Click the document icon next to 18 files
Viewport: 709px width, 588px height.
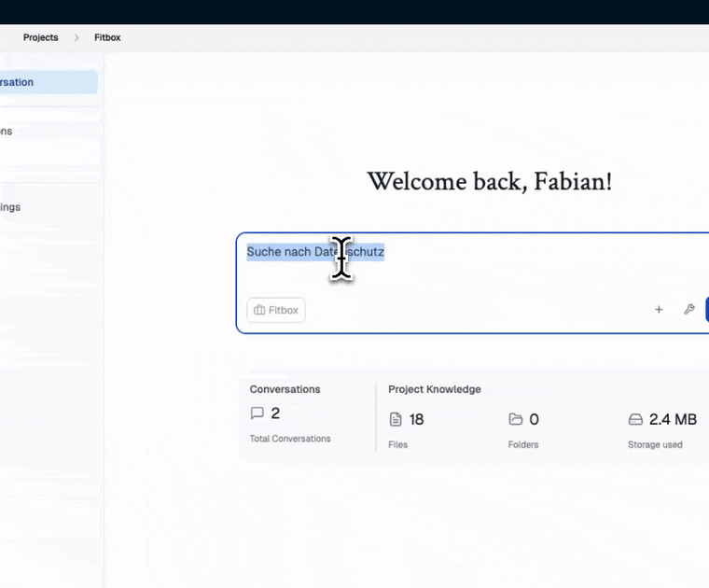click(x=396, y=420)
